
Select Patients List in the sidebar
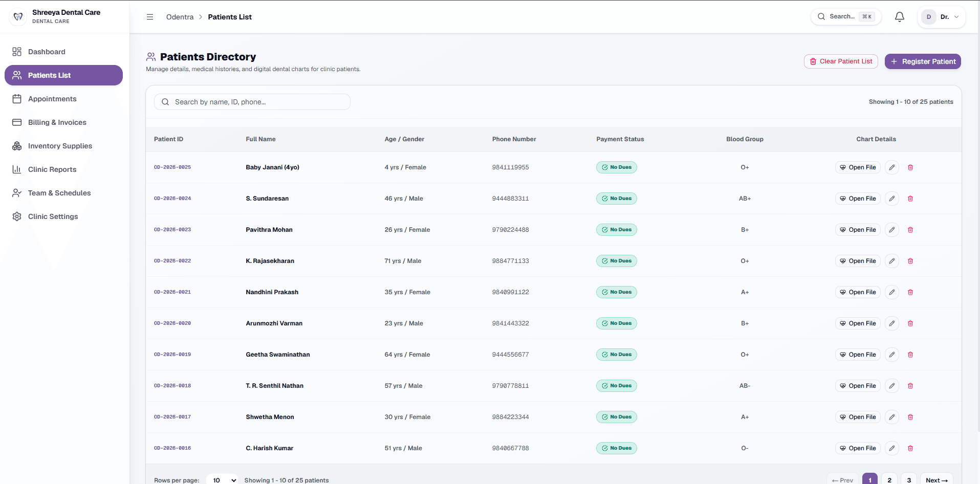click(x=63, y=75)
